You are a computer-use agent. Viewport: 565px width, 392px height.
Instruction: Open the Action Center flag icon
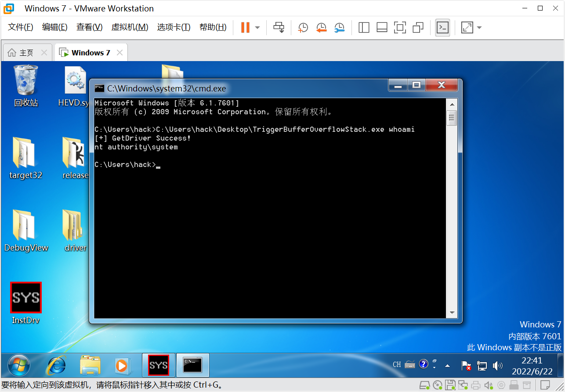(x=466, y=366)
